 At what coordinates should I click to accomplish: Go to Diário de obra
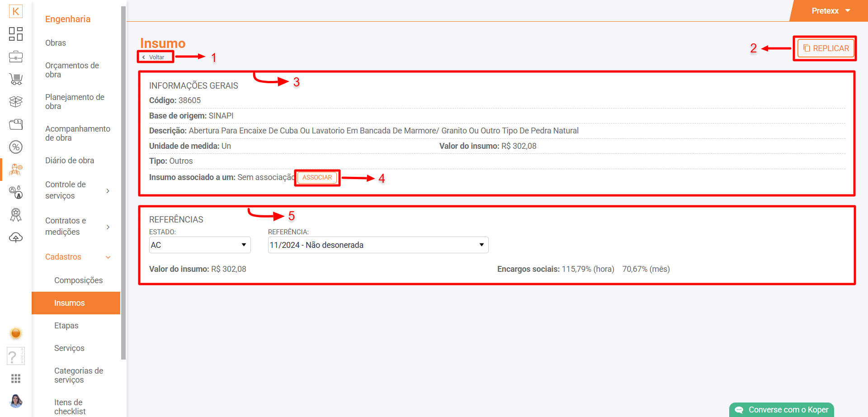[70, 161]
